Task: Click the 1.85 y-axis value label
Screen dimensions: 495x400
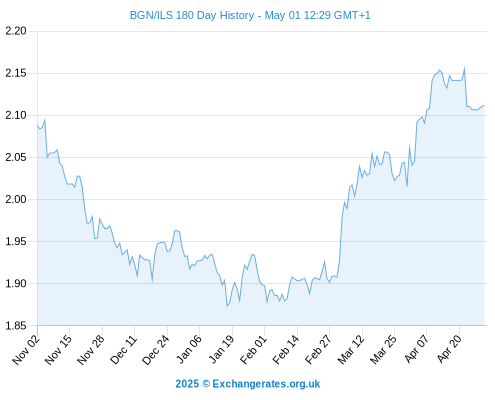Action: click(x=16, y=326)
